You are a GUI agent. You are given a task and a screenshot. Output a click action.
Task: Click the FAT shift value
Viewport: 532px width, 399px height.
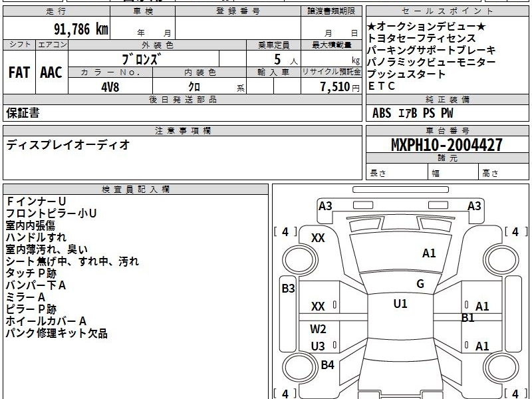[x=19, y=72]
